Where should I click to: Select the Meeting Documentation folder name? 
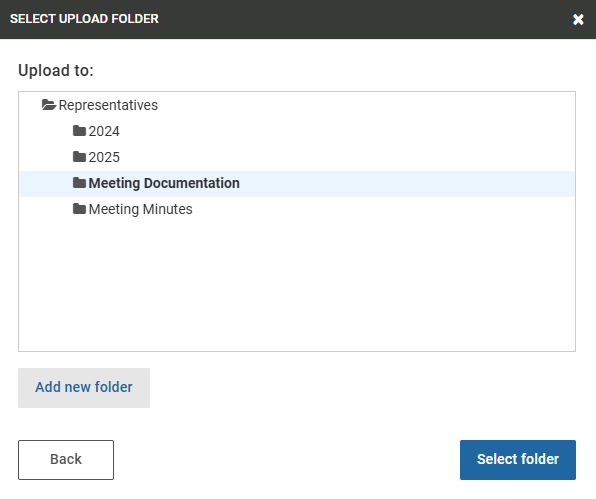[x=164, y=183]
